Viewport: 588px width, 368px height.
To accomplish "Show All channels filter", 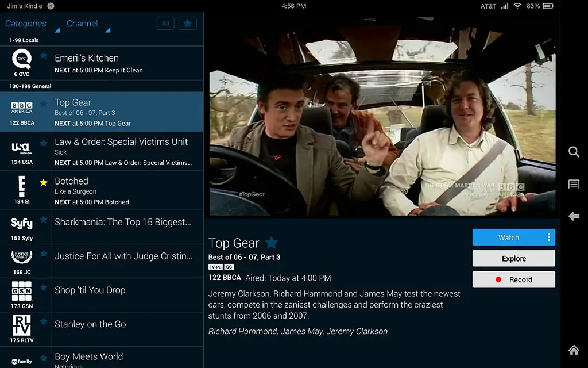I will click(x=165, y=23).
